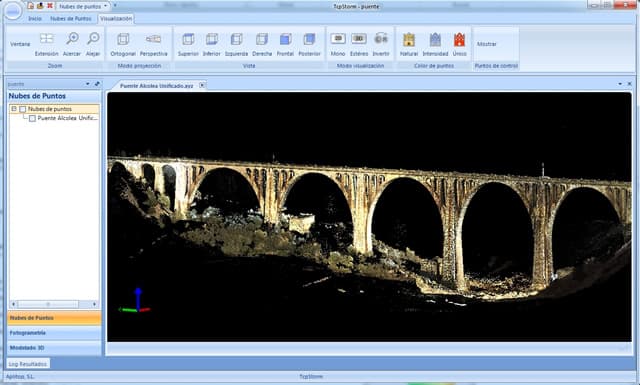
Task: Close the document view area
Action: coord(629,84)
